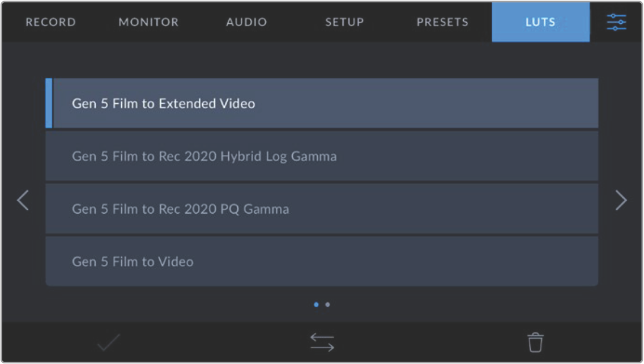Go to previous page with left arrow
This screenshot has height=364, width=644.
tap(23, 200)
